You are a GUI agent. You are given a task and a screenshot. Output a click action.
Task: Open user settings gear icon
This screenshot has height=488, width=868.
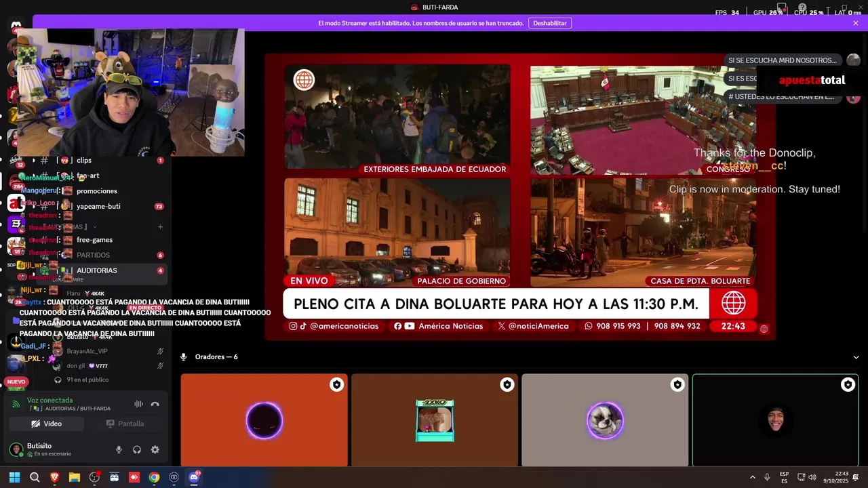[155, 449]
